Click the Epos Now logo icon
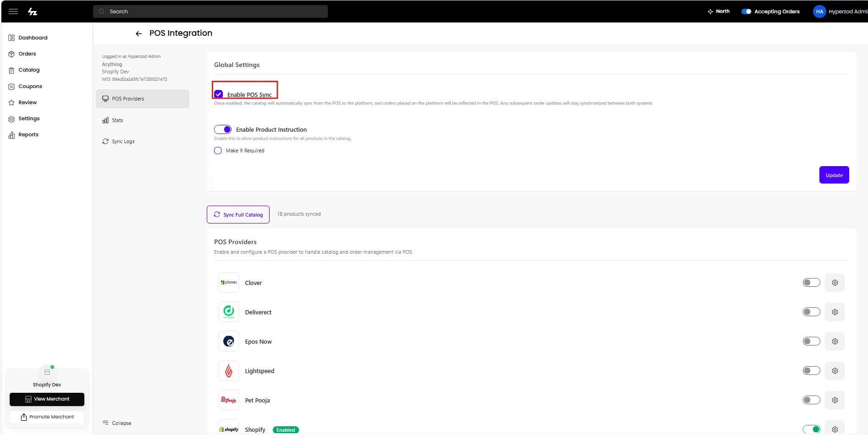Image resolution: width=868 pixels, height=435 pixels. [x=229, y=341]
